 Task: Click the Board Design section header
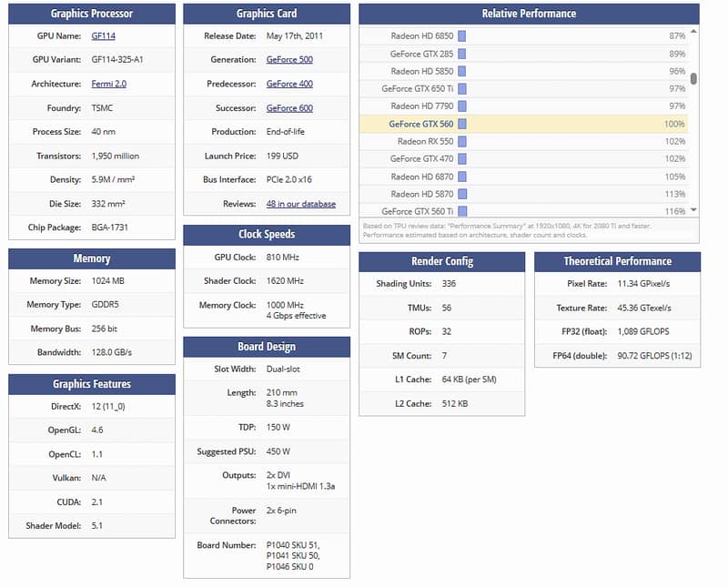pos(267,347)
